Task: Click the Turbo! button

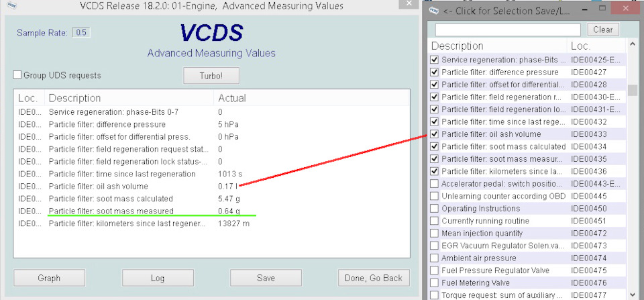Action: click(211, 76)
